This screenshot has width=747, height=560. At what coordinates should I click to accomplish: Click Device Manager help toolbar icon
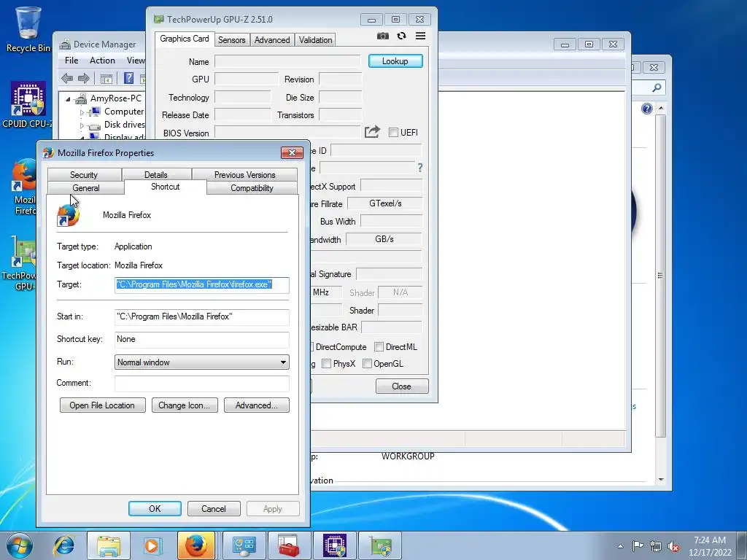(128, 78)
